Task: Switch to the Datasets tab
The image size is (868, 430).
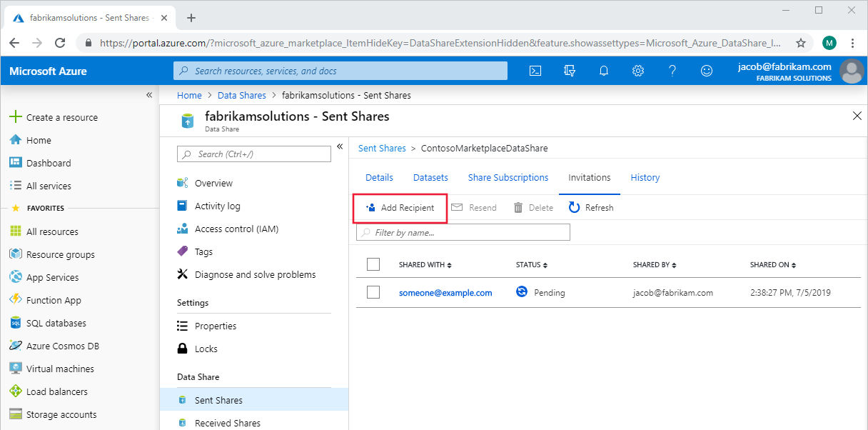Action: 430,177
